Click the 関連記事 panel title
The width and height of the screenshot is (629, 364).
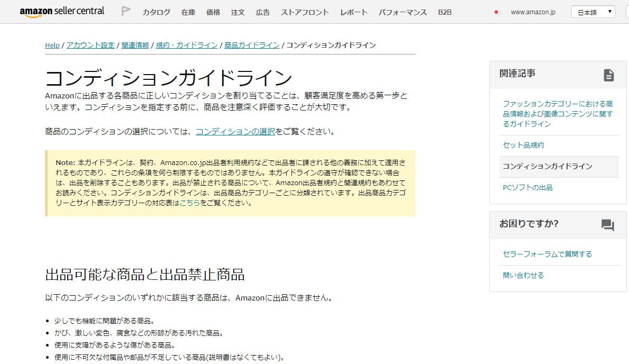(x=517, y=74)
